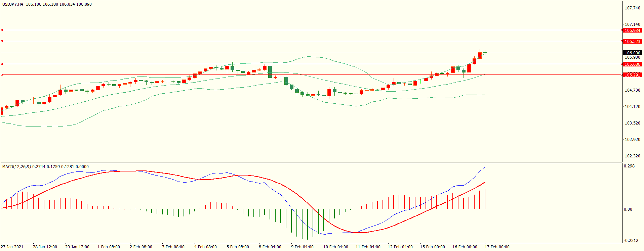This screenshot has width=644, height=251.
Task: Click the large green candle on 8 Feb
Action: click(x=270, y=71)
